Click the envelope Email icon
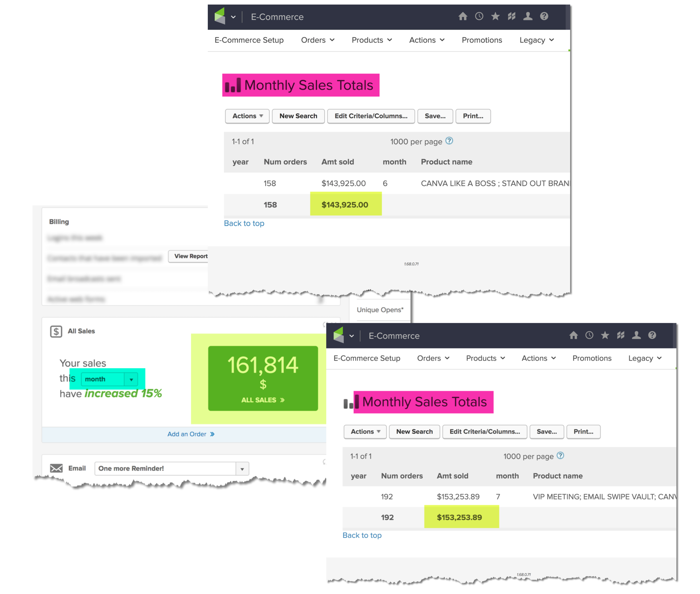 pos(56,468)
